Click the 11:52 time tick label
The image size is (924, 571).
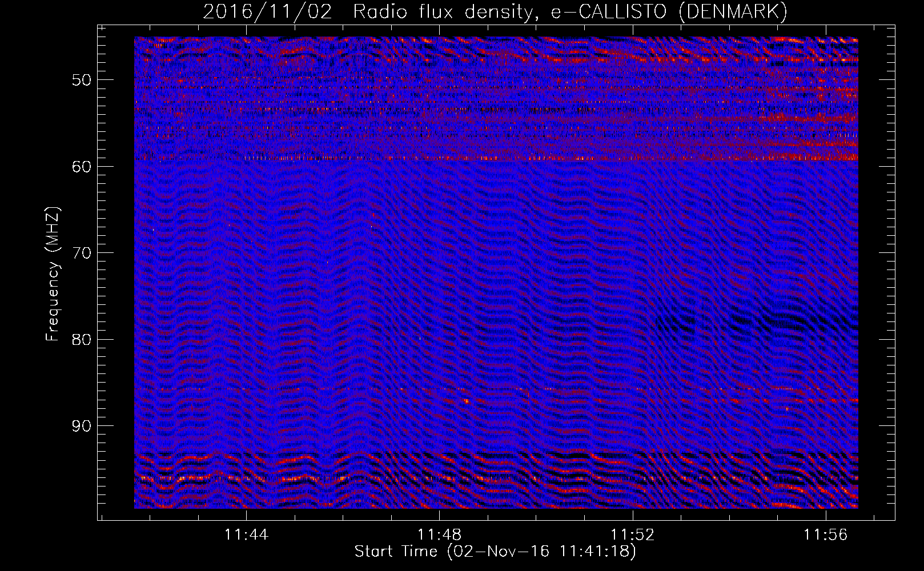(633, 535)
